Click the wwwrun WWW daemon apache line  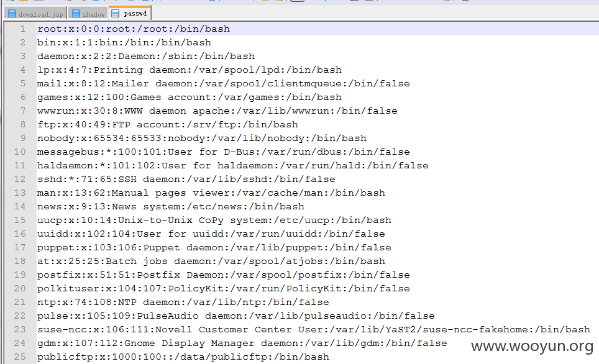click(217, 111)
